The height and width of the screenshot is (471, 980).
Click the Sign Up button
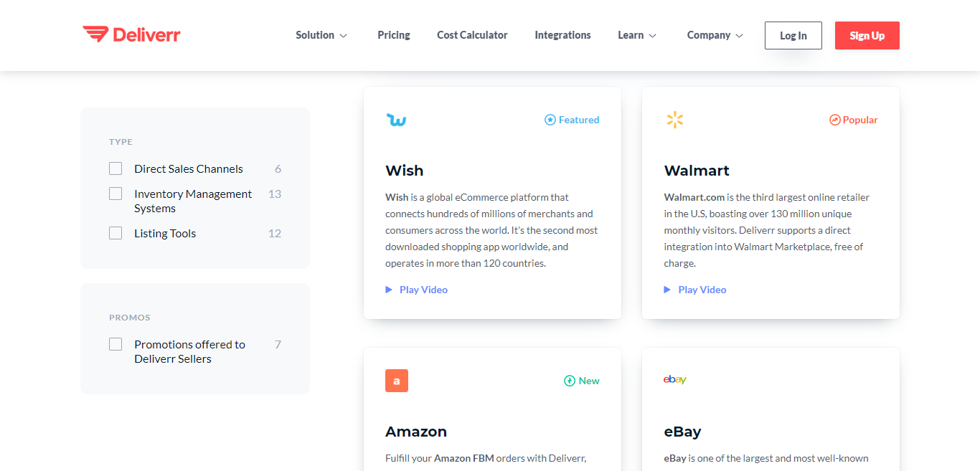[x=867, y=35]
